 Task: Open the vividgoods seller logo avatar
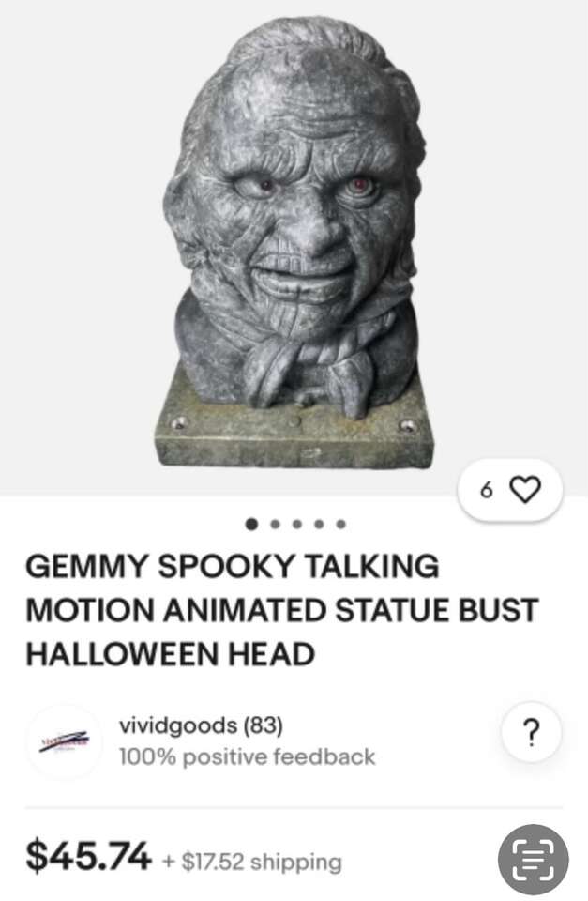(65, 741)
